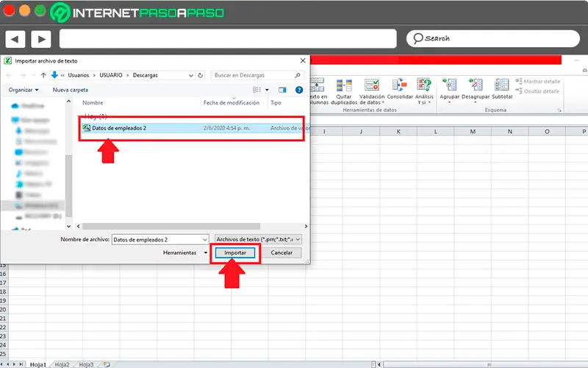This screenshot has width=588, height=368.
Task: Select column K header in Excel
Action: (398, 132)
